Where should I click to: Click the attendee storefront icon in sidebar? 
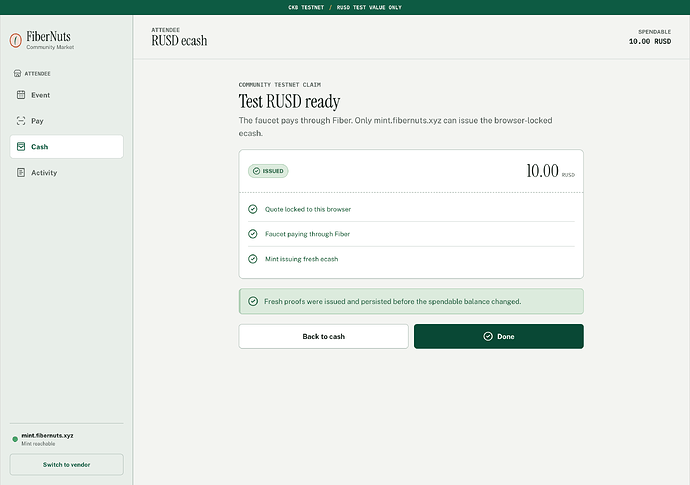point(18,73)
